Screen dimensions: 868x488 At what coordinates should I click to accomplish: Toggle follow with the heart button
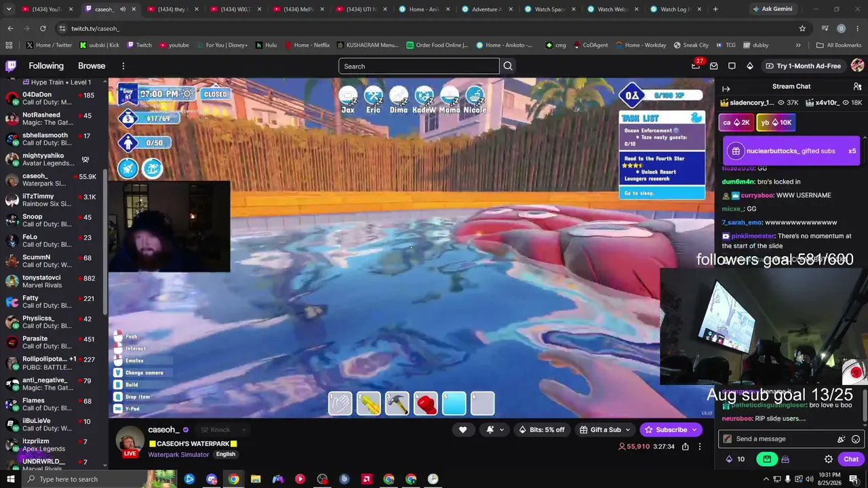[462, 430]
